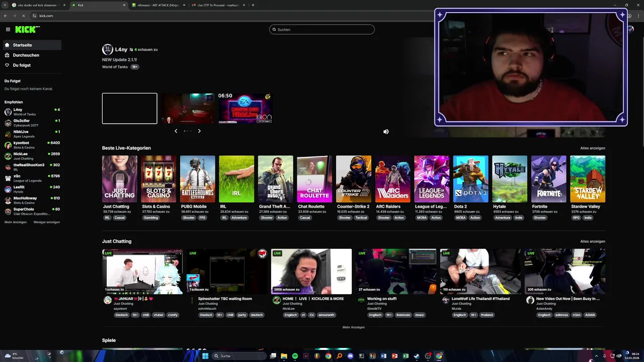
Task: Open the Counter-Strike 2 category cover
Action: 353,179
